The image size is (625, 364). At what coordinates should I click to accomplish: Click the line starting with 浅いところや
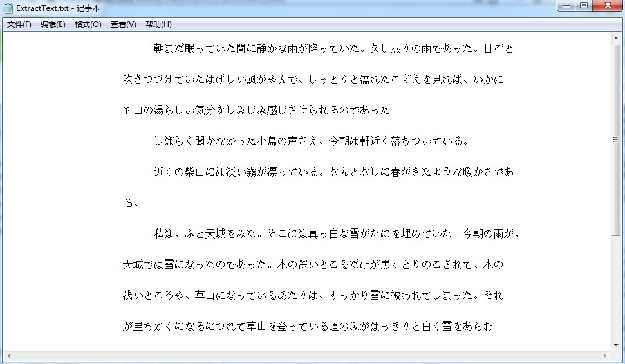pos(313,295)
